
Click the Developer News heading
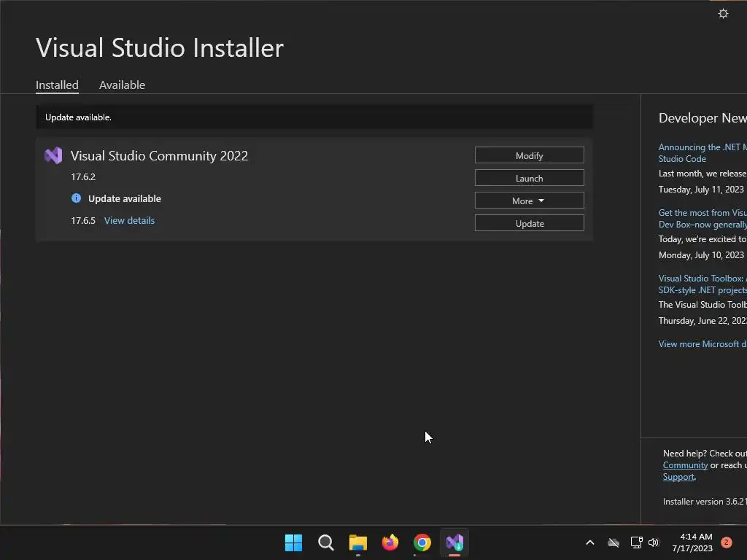tap(703, 117)
